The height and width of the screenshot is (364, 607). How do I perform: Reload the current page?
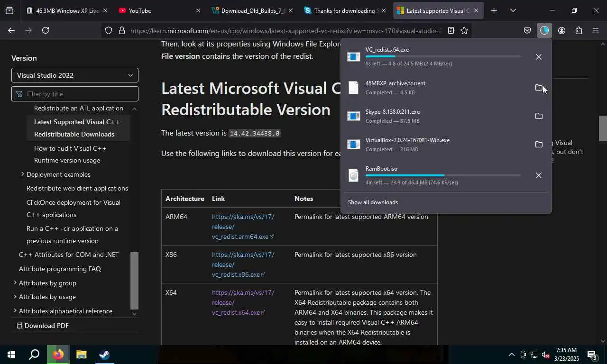[46, 30]
